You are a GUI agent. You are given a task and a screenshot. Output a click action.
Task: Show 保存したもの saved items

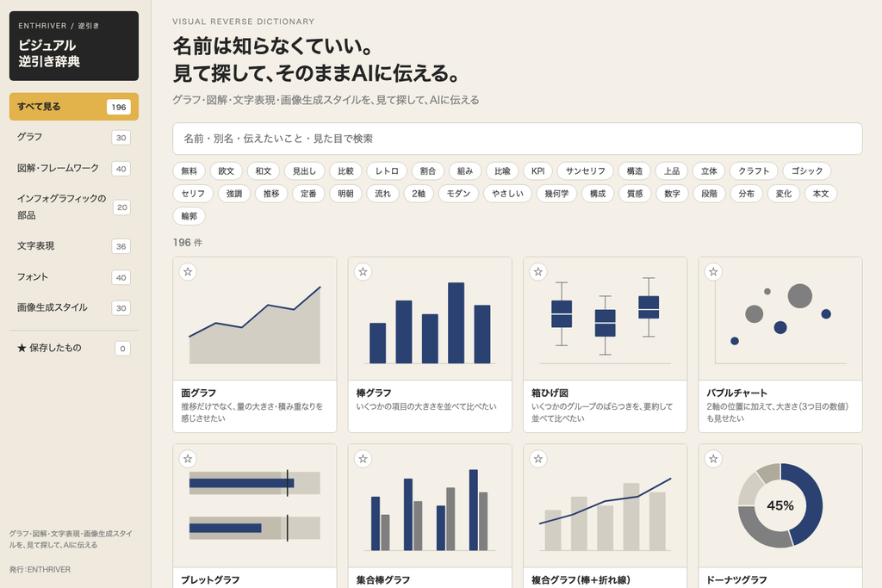(74, 348)
